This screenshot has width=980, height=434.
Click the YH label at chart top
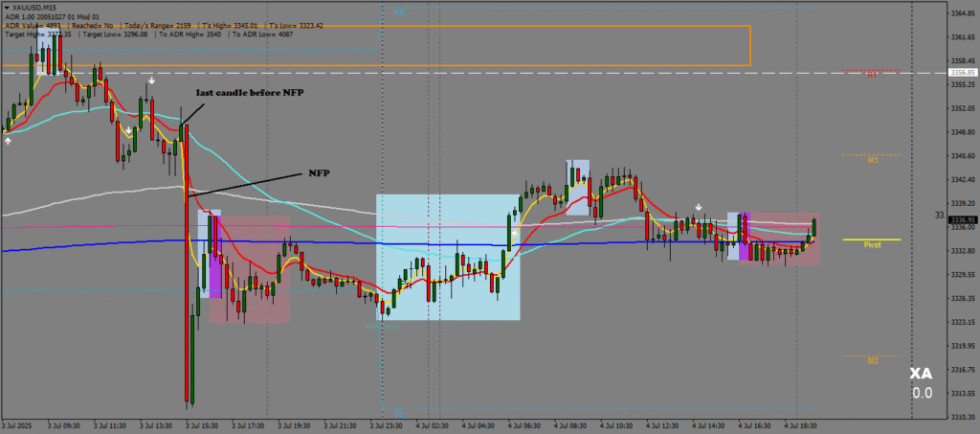coord(399,11)
